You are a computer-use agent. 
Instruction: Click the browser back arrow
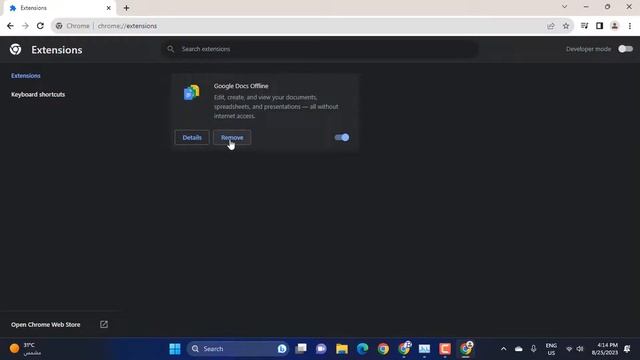[10, 26]
